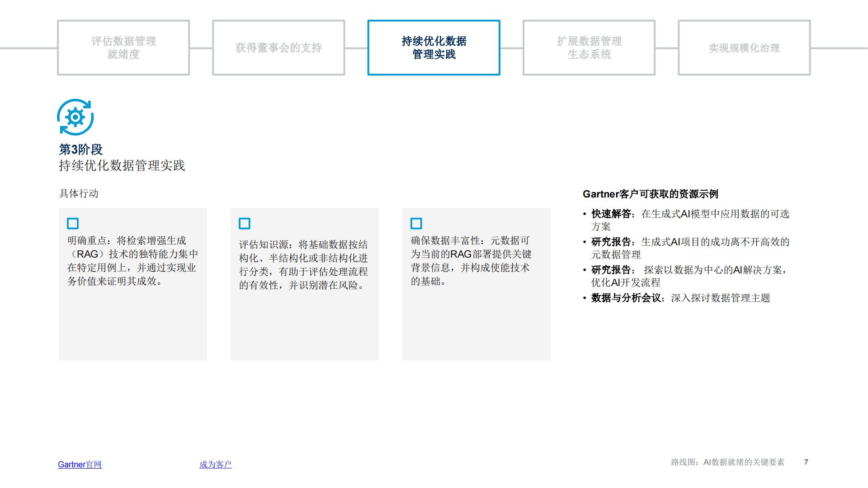Check the box above 明确重点 card
The width and height of the screenshot is (868, 488).
click(73, 224)
